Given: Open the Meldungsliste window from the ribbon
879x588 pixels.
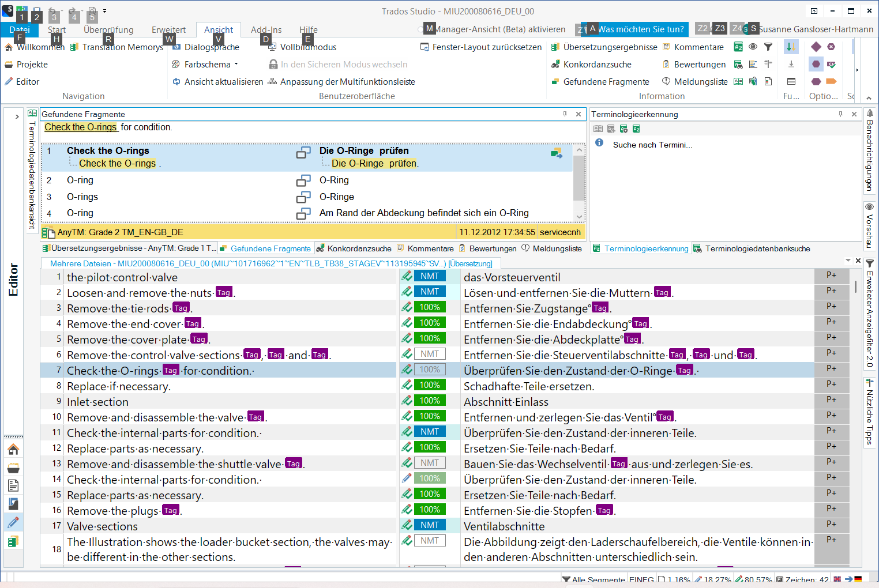Looking at the screenshot, I should click(695, 82).
